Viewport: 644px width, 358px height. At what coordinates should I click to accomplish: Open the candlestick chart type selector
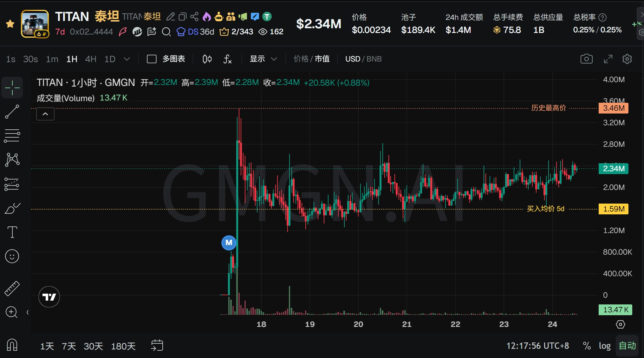coord(207,59)
